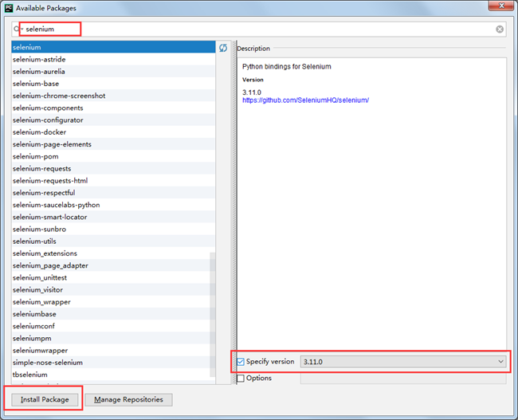This screenshot has width=518, height=420.
Task: Select selenium-smart-locator package
Action: tap(113, 217)
